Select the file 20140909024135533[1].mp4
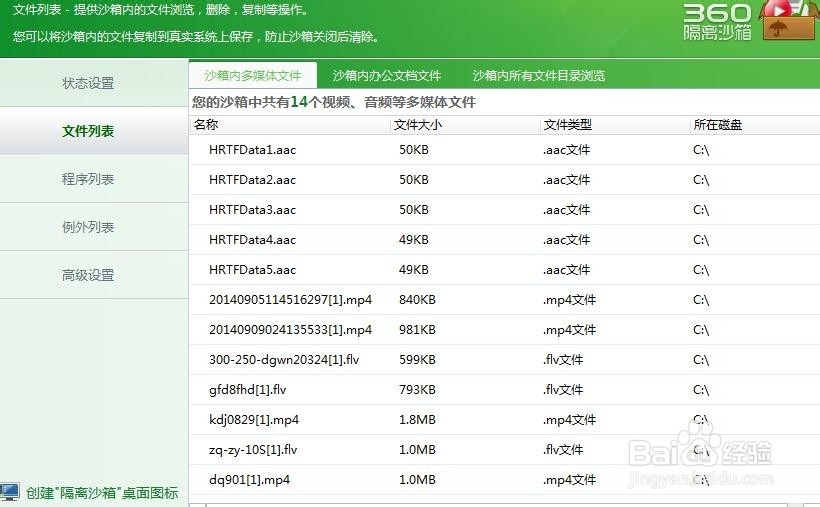 (x=290, y=330)
